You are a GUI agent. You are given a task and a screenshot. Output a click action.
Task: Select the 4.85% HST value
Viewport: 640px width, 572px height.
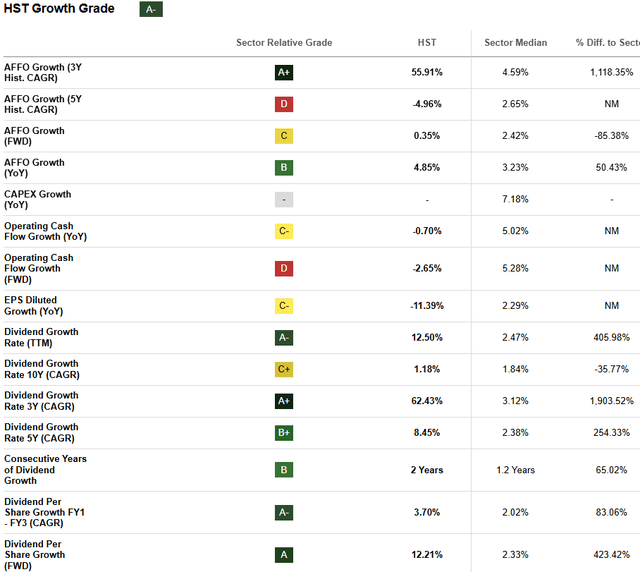pyautogui.click(x=427, y=167)
